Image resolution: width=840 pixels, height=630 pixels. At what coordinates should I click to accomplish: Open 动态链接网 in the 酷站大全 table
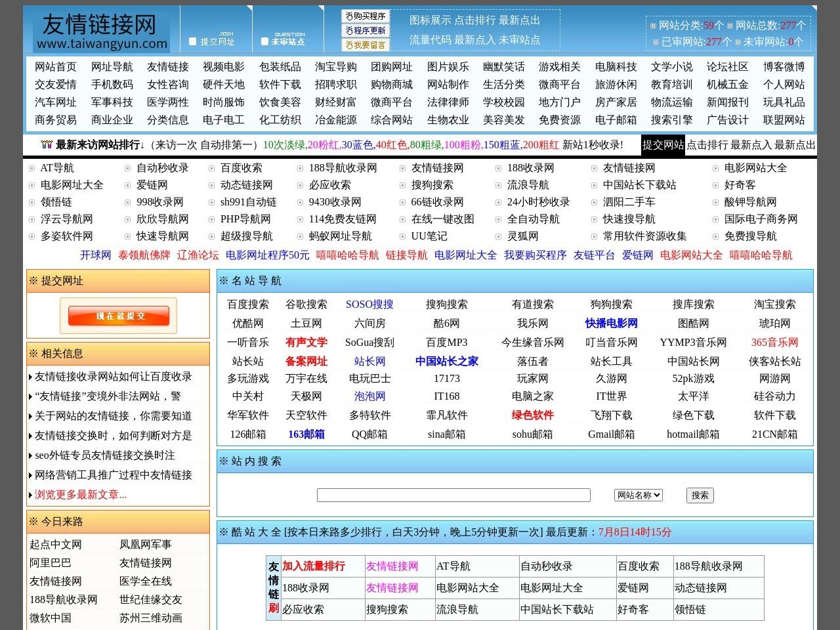[x=701, y=588]
